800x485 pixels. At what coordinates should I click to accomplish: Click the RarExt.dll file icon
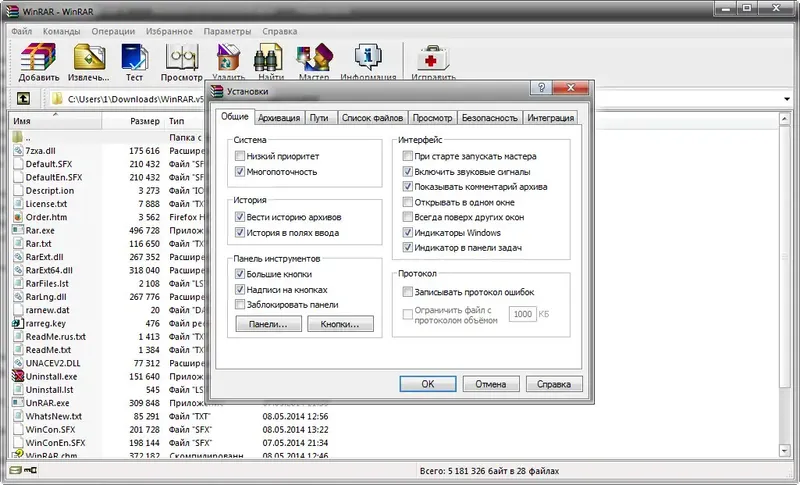pyautogui.click(x=18, y=257)
